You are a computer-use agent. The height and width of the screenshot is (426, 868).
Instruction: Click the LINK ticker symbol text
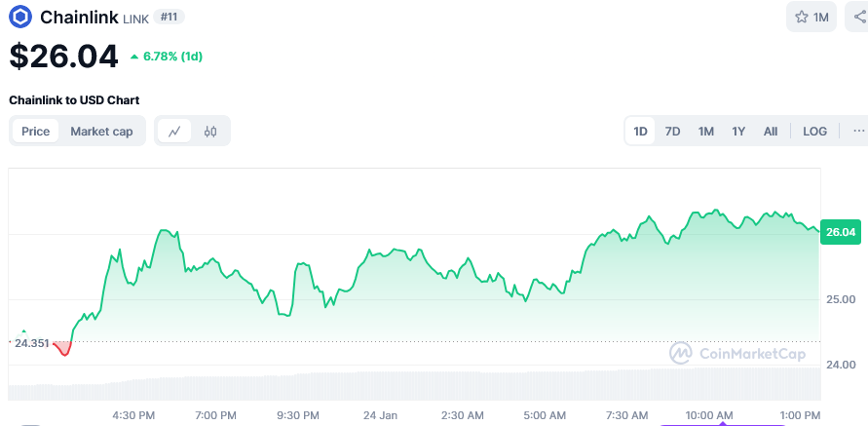(136, 19)
